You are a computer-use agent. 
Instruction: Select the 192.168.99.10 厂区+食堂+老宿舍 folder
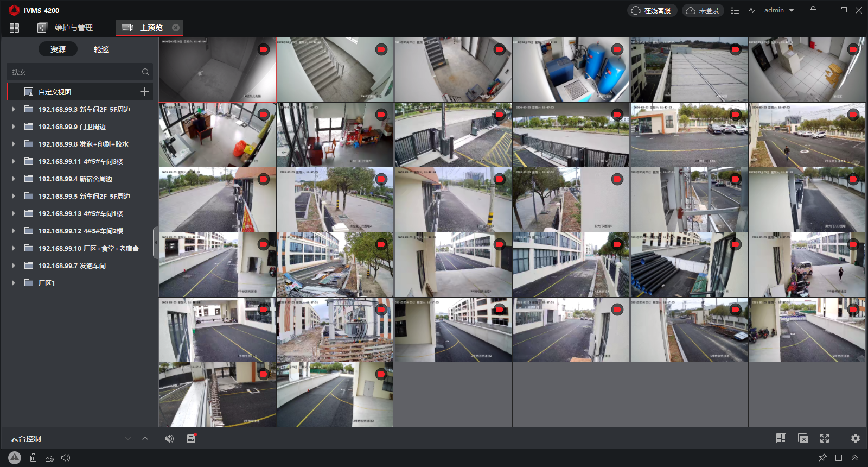[x=80, y=248]
